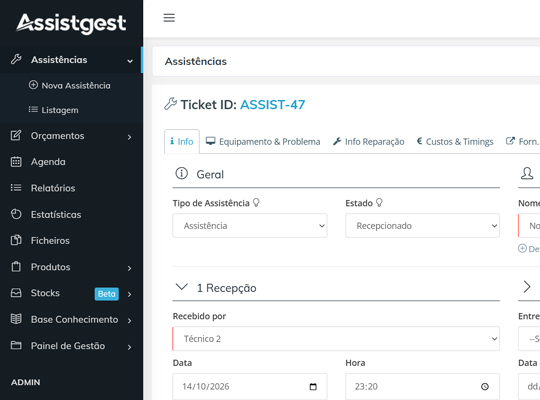Click the ADMIN section label

click(x=25, y=382)
